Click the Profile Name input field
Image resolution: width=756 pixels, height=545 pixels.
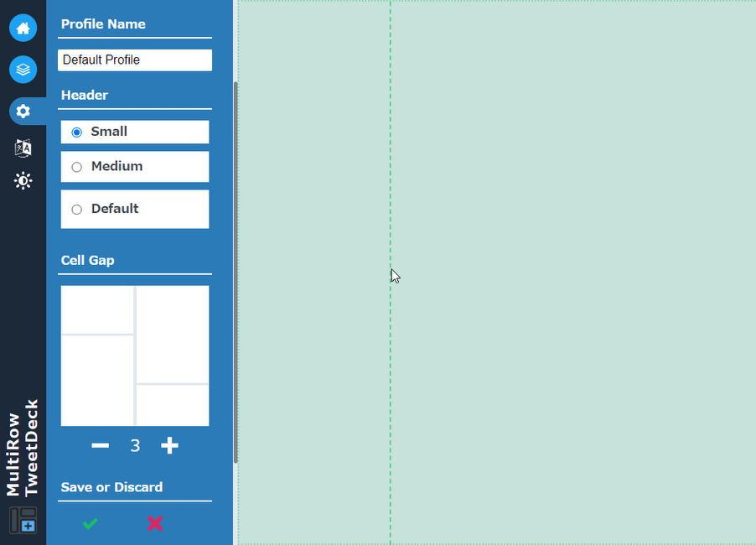pos(135,60)
